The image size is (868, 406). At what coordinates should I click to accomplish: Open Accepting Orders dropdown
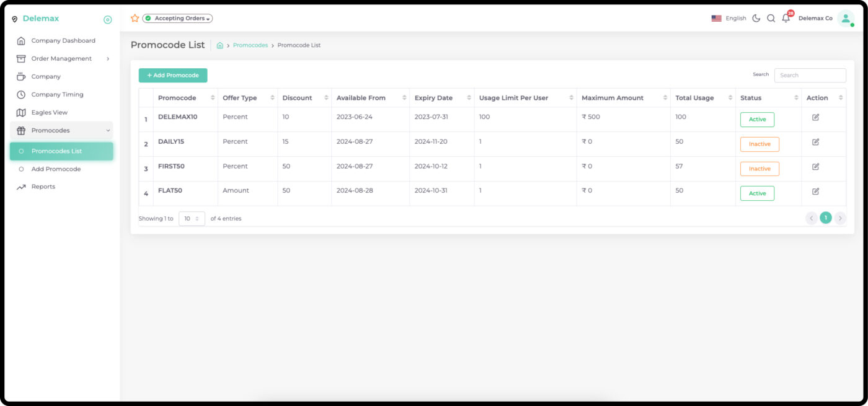178,19
